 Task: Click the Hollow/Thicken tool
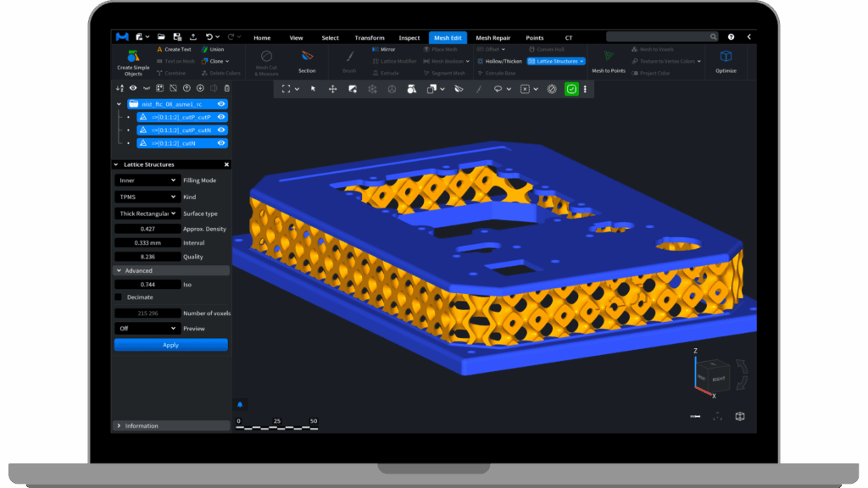pyautogui.click(x=500, y=61)
